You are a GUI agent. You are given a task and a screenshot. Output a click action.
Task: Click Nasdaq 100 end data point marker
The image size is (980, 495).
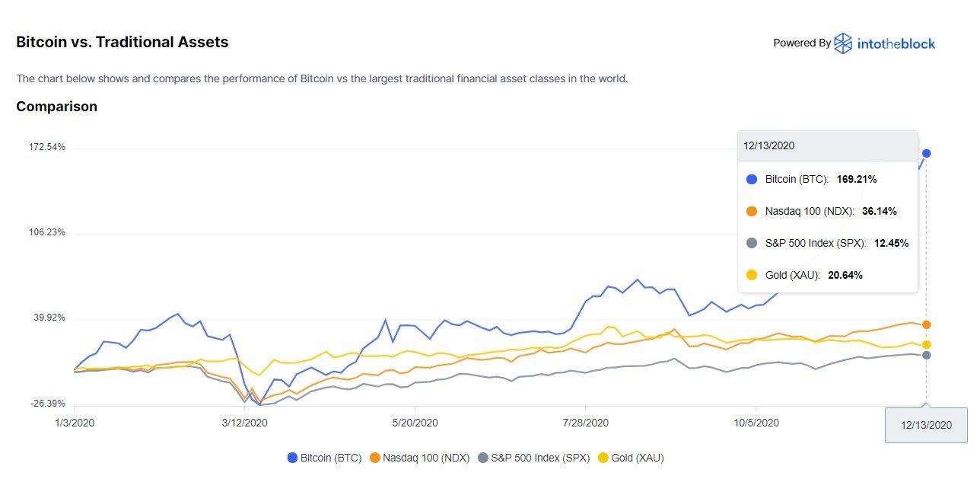[926, 324]
